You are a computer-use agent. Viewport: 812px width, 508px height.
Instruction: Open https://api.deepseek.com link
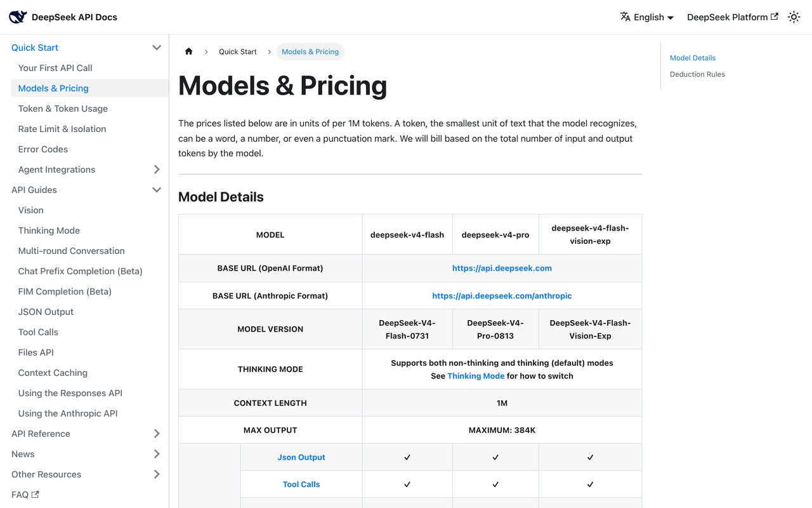point(502,268)
